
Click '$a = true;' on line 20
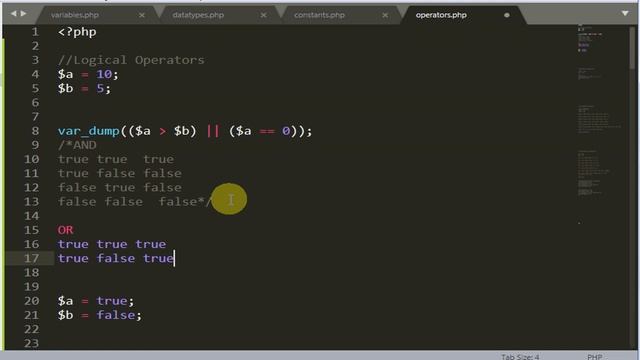click(96, 301)
